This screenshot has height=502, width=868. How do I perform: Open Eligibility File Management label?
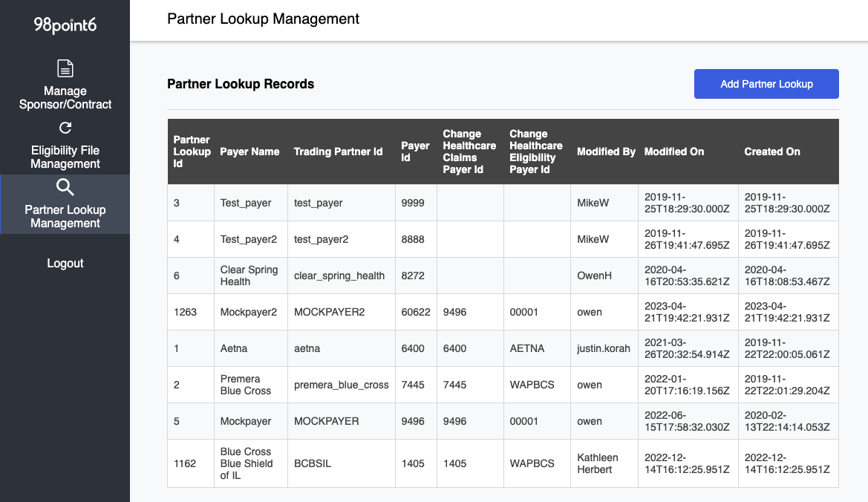[65, 157]
